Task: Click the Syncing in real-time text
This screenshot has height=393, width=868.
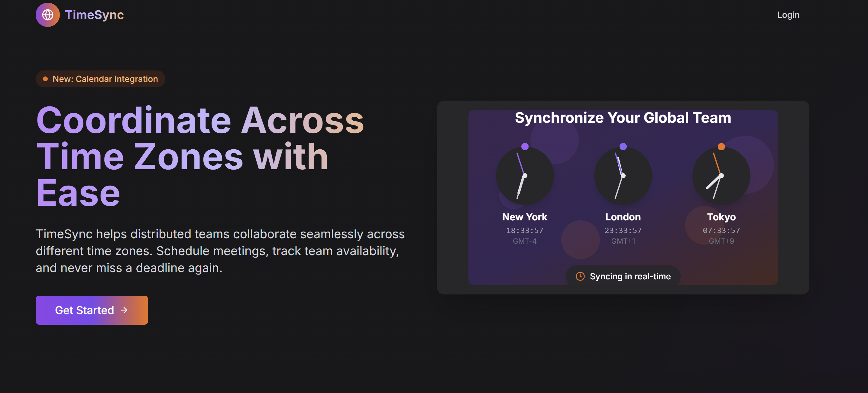Action: [x=630, y=276]
